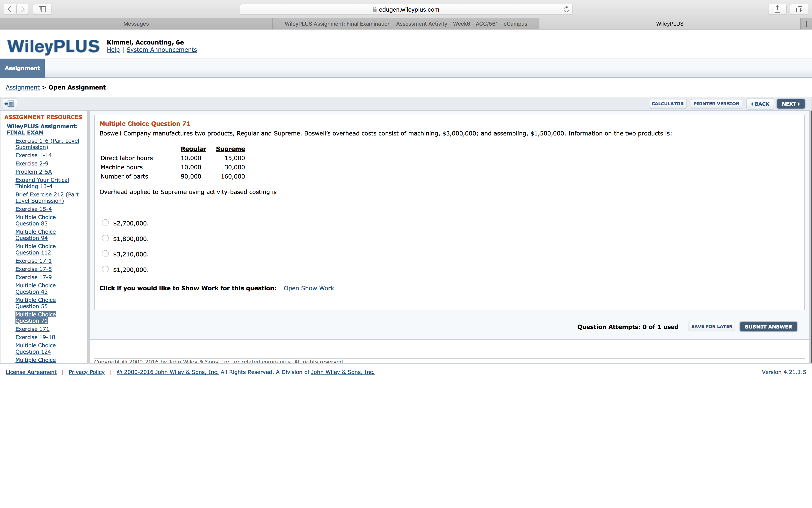812x508 pixels.
Task: Open Multiple Choice Question 43
Action: coord(36,289)
